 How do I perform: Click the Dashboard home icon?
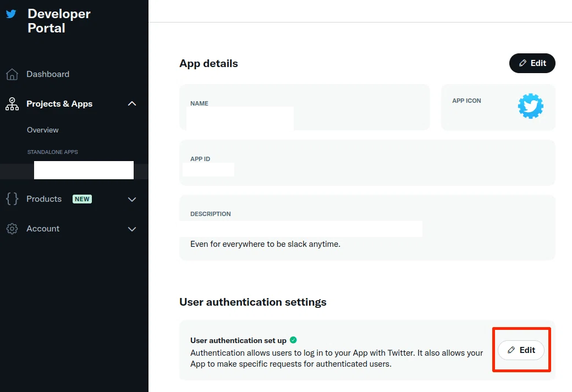12,74
